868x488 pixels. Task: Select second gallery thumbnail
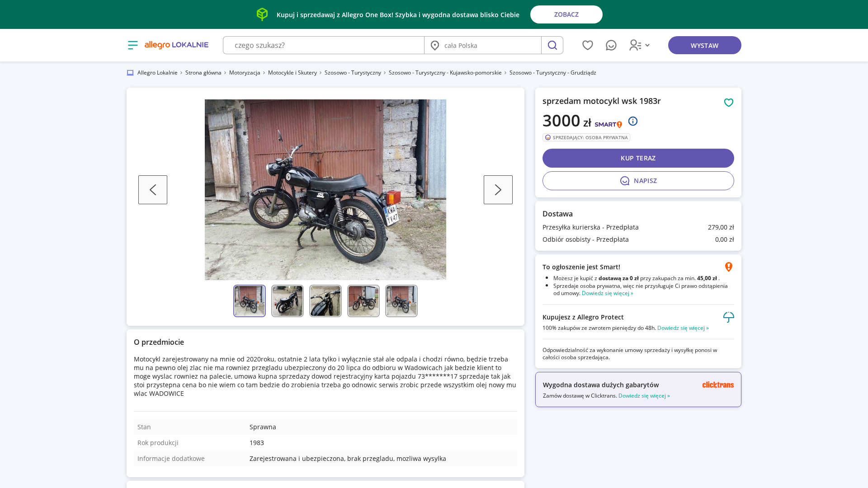pyautogui.click(x=288, y=301)
